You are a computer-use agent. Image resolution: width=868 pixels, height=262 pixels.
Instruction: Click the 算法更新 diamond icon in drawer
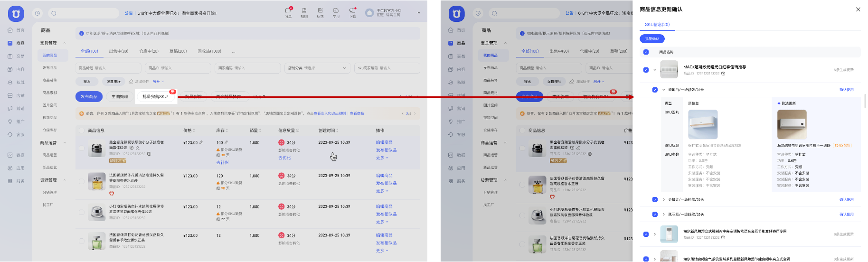(x=779, y=103)
